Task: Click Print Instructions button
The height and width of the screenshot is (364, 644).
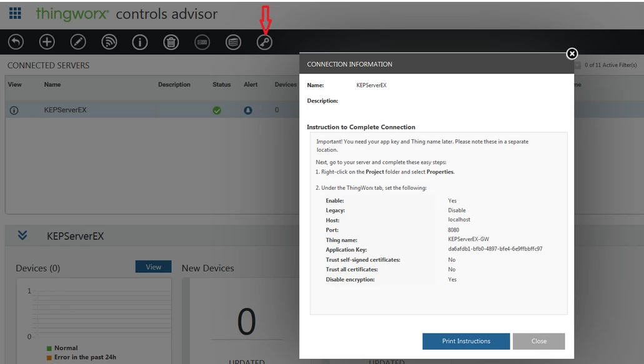Action: tap(466, 341)
